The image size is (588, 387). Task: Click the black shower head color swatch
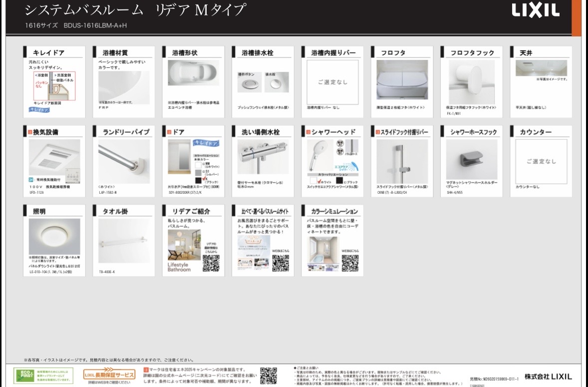tap(340, 180)
